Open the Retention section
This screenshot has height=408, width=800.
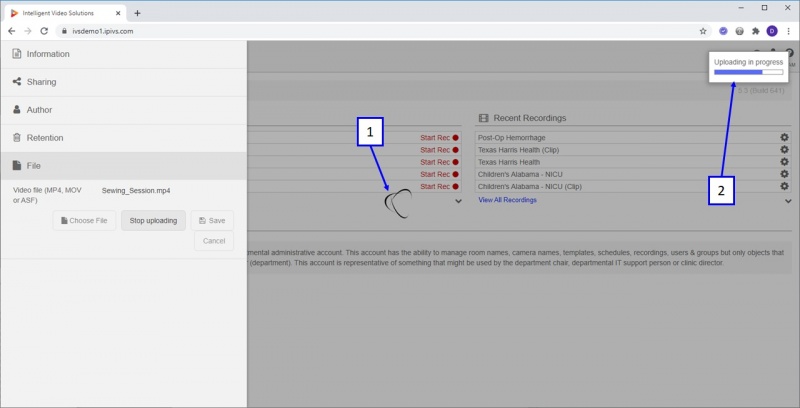click(x=123, y=138)
